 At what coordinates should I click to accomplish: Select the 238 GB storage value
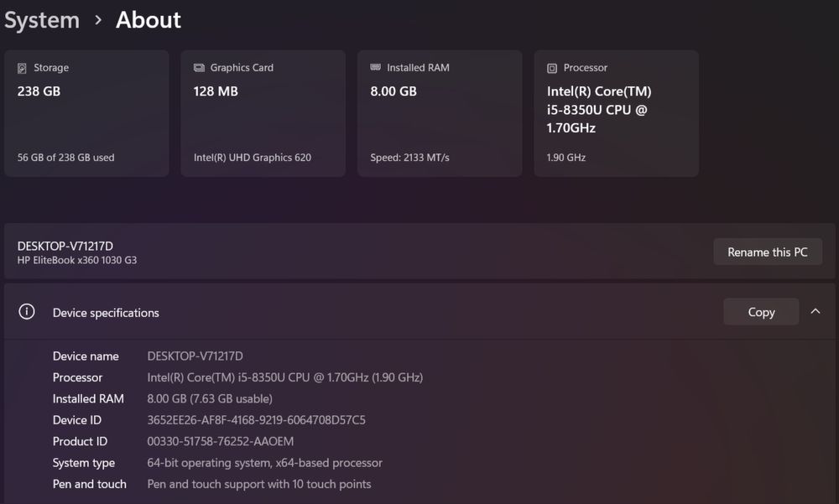point(39,91)
